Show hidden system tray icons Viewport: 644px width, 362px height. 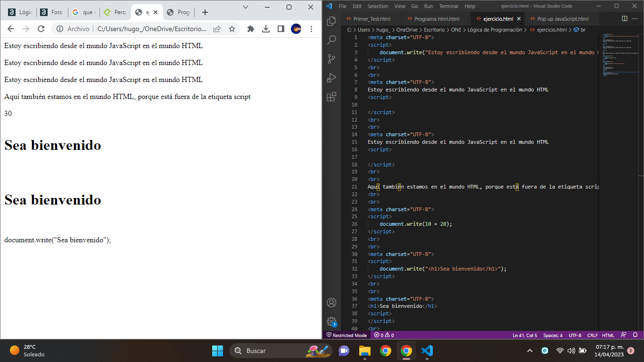click(x=530, y=351)
